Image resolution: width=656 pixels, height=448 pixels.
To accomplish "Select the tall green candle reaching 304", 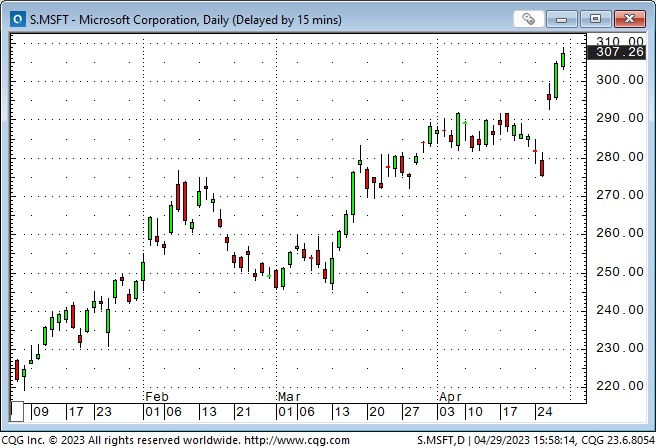I will point(556,80).
